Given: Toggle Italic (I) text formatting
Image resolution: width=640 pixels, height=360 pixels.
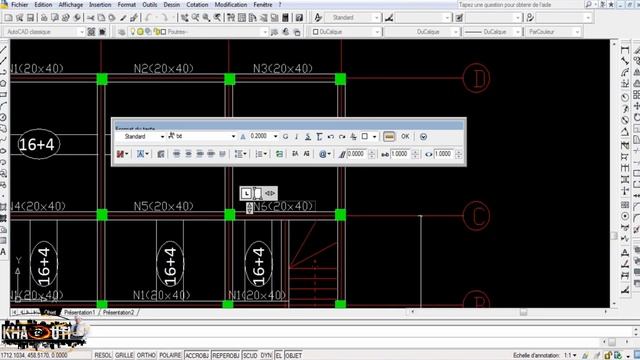Looking at the screenshot, I should [x=296, y=137].
